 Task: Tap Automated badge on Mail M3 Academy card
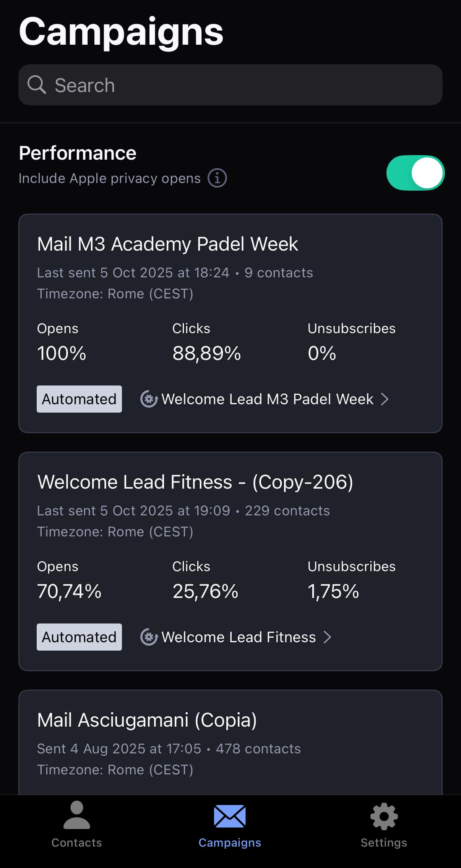tap(79, 399)
